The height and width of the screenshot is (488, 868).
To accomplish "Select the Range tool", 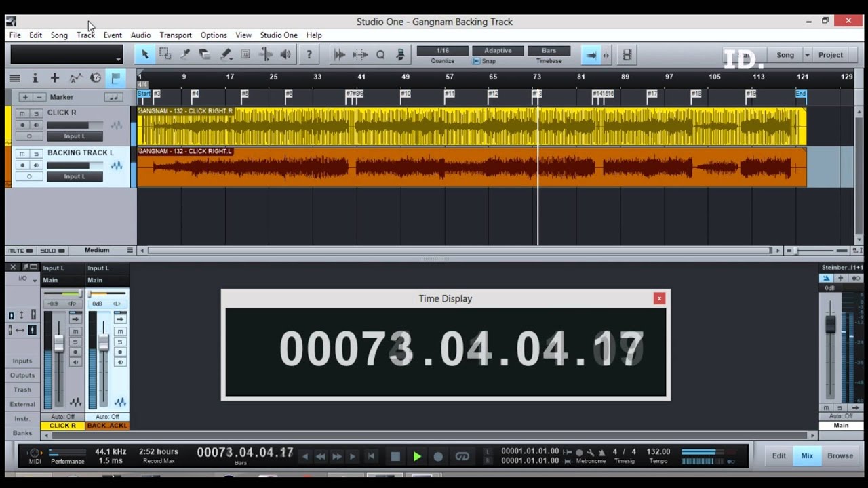I will point(165,55).
